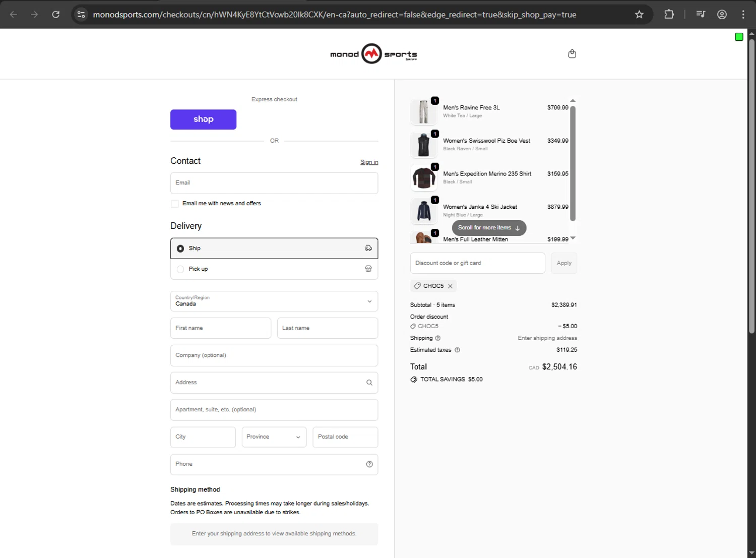The height and width of the screenshot is (558, 756).
Task: Click the Estimated taxes help icon
Action: [x=457, y=350]
